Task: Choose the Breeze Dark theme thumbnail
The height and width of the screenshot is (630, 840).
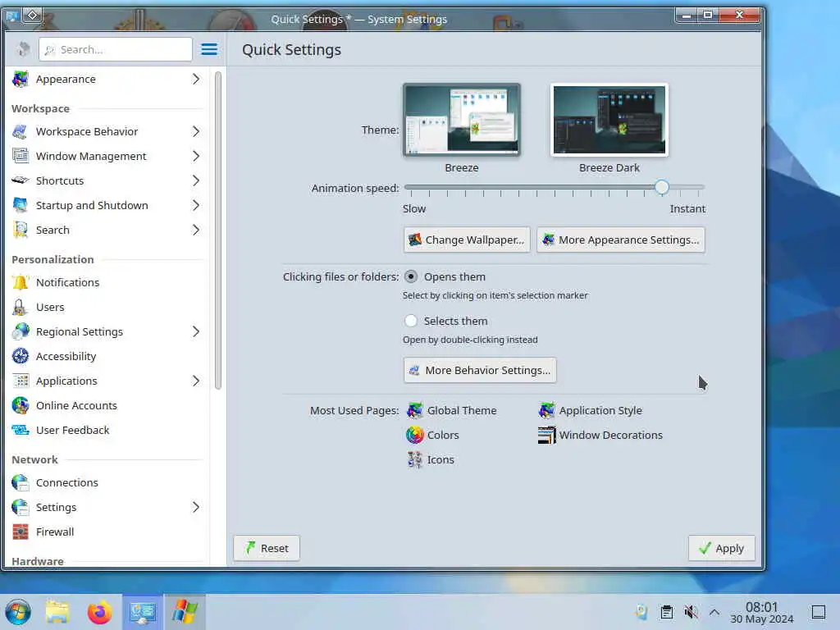Action: click(x=609, y=120)
